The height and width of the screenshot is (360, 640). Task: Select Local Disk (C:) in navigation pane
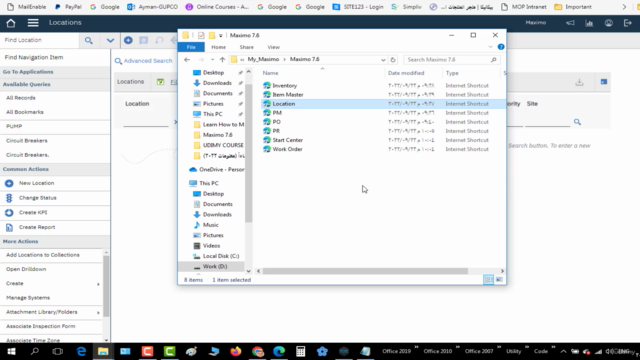point(221,256)
